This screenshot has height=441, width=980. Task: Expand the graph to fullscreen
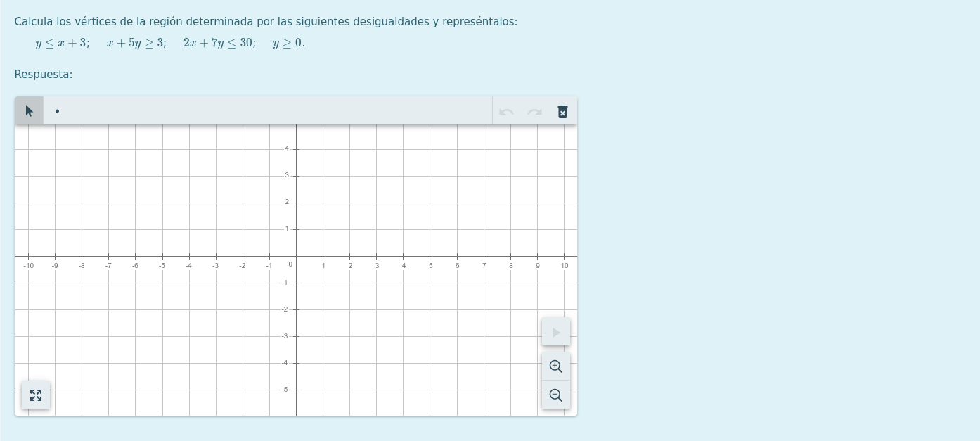point(36,395)
